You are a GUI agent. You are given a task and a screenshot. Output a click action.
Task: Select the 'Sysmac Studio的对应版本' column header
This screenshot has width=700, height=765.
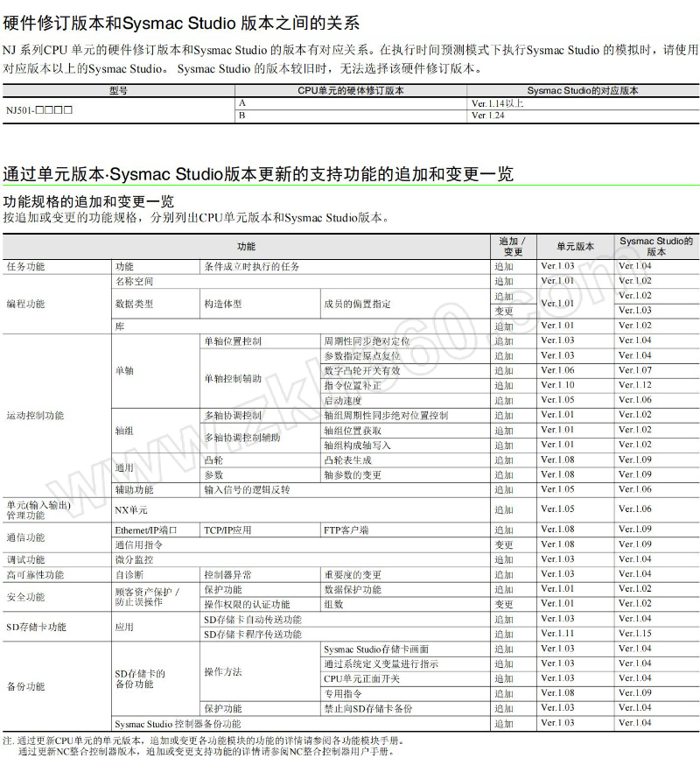click(x=583, y=91)
